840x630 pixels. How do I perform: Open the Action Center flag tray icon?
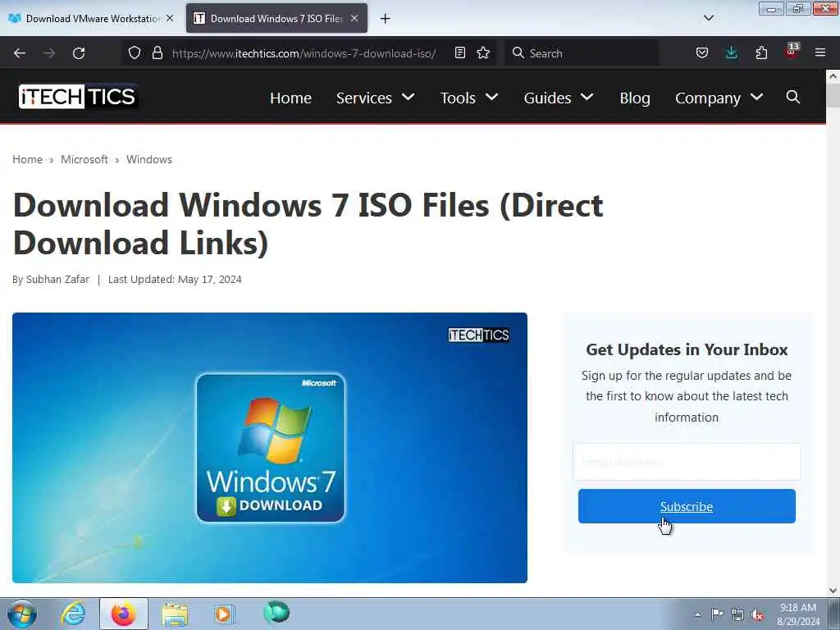pos(717,614)
